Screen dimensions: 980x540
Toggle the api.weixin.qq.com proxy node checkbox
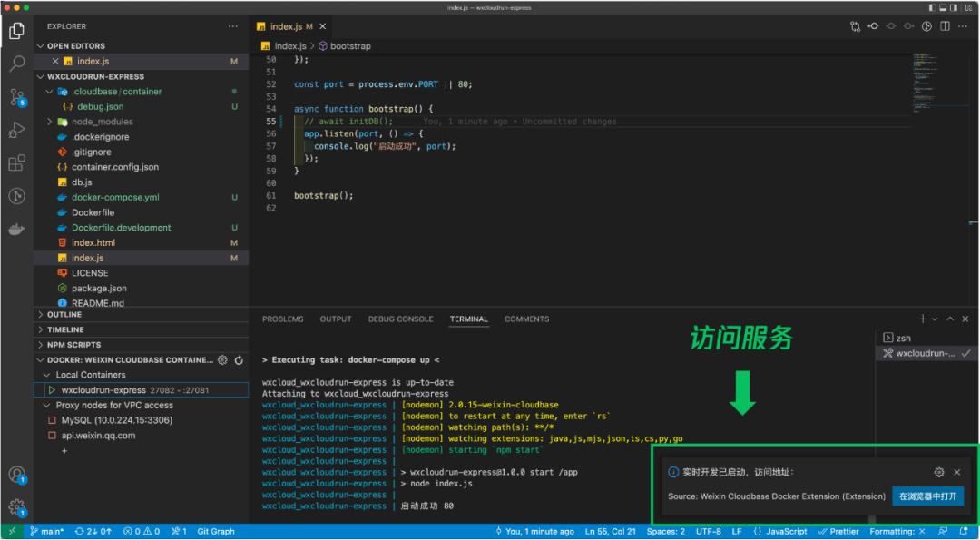pyautogui.click(x=52, y=435)
